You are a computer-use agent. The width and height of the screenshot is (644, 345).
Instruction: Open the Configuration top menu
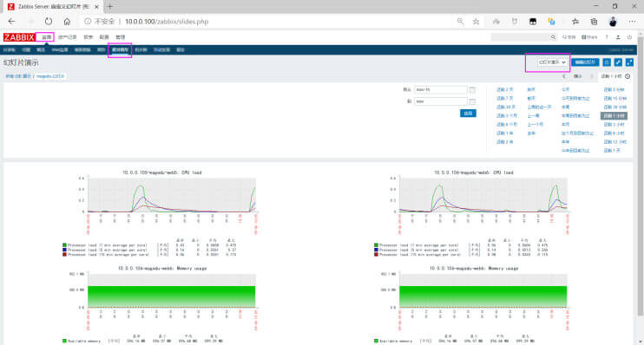click(x=104, y=37)
